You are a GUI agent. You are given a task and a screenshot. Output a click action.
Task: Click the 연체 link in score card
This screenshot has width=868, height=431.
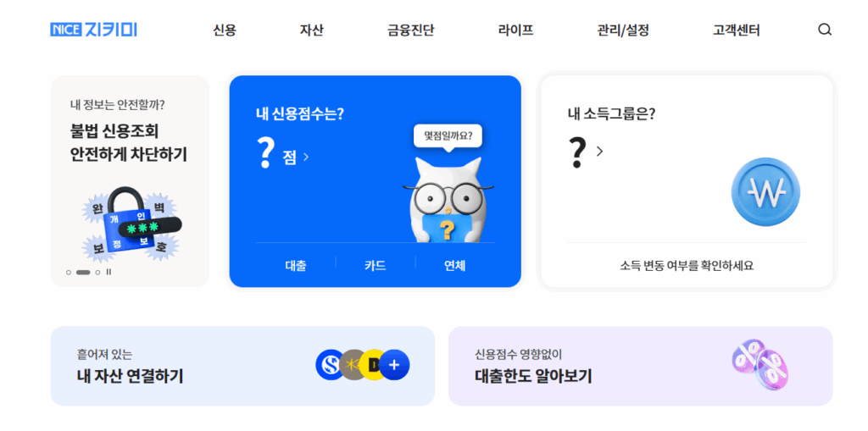coord(455,266)
